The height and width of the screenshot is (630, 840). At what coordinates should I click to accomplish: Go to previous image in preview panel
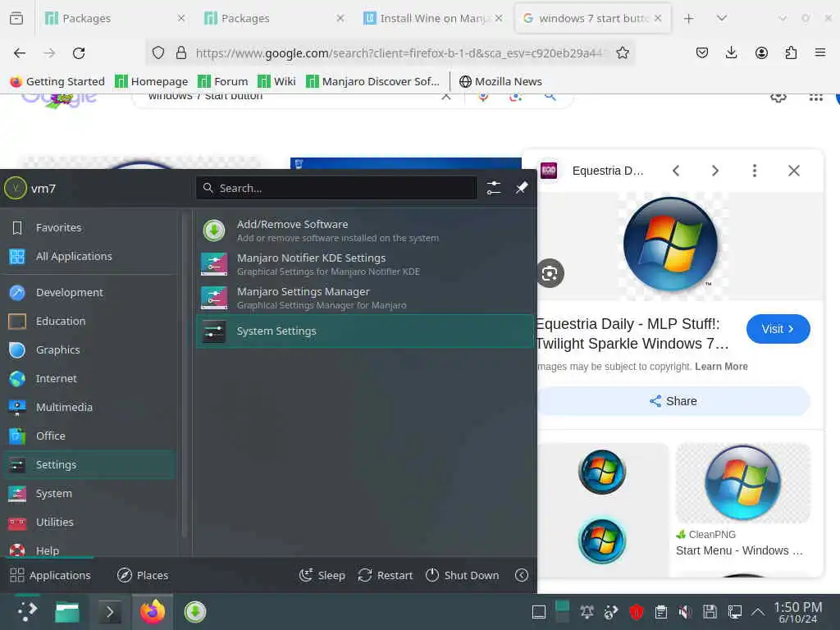pyautogui.click(x=676, y=171)
